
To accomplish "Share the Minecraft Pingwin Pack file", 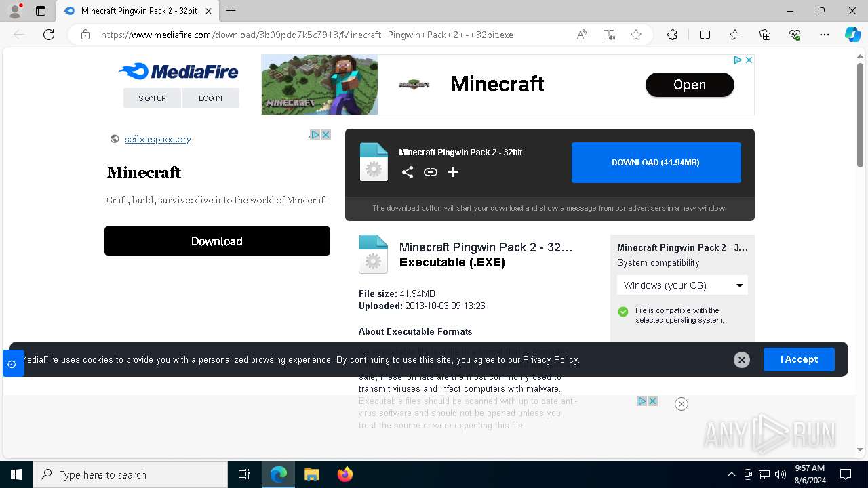I will pyautogui.click(x=408, y=172).
